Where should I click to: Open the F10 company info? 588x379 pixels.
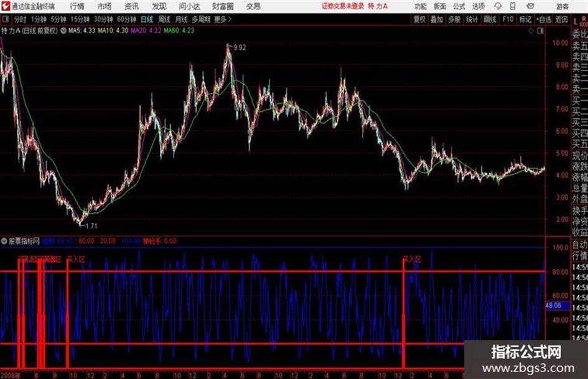508,19
